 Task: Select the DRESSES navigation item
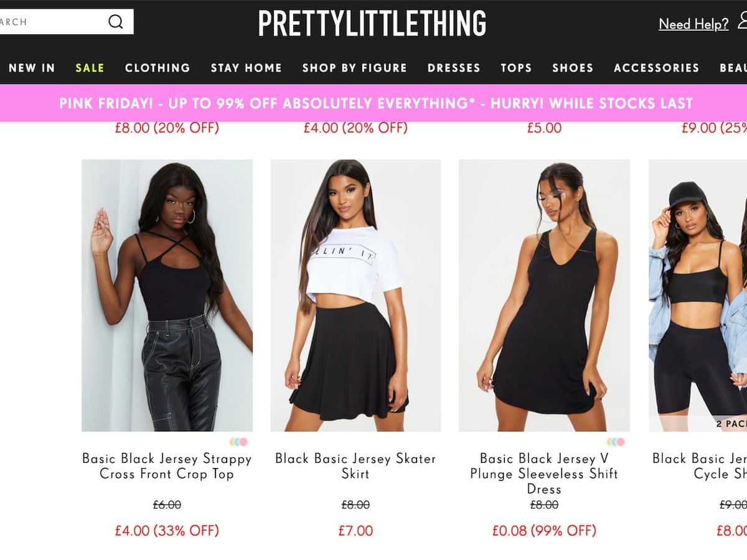pyautogui.click(x=454, y=68)
